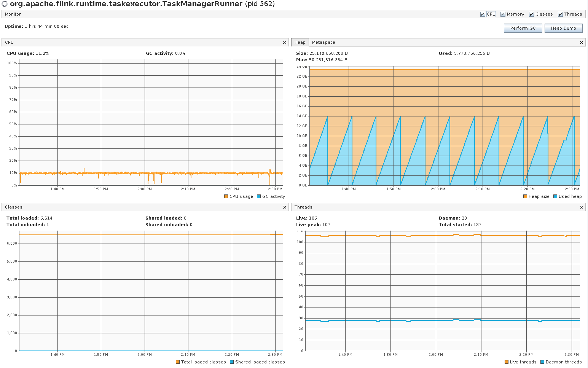588x368 pixels.
Task: Toggle the CPU checkbox
Action: pyautogui.click(x=483, y=14)
